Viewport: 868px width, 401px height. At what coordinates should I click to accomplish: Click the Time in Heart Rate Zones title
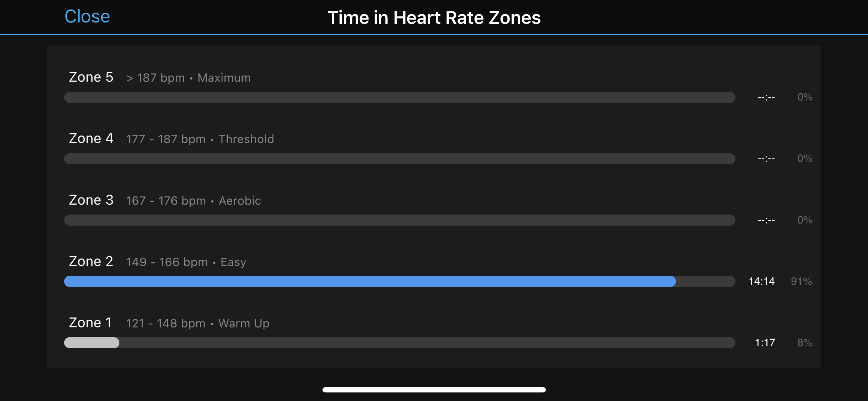434,18
